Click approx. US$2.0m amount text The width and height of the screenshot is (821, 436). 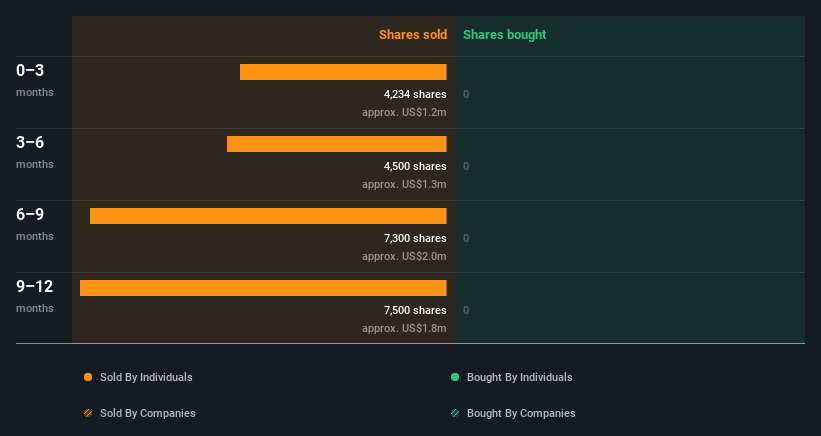click(x=404, y=256)
